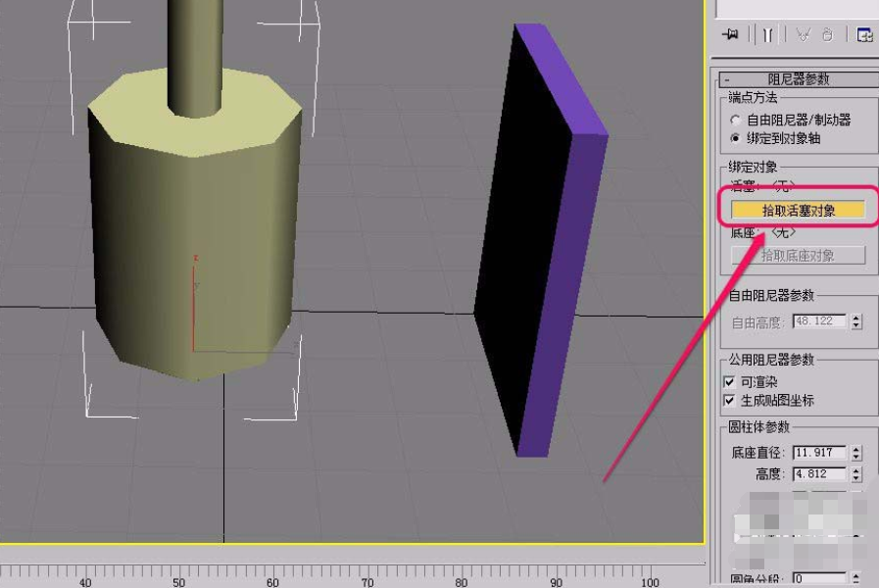
Task: Select the 自由阻尼器/制动器 radio button
Action: [736, 120]
